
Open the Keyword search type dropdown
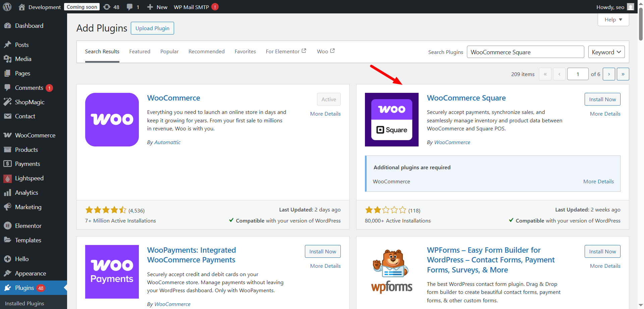click(x=606, y=52)
